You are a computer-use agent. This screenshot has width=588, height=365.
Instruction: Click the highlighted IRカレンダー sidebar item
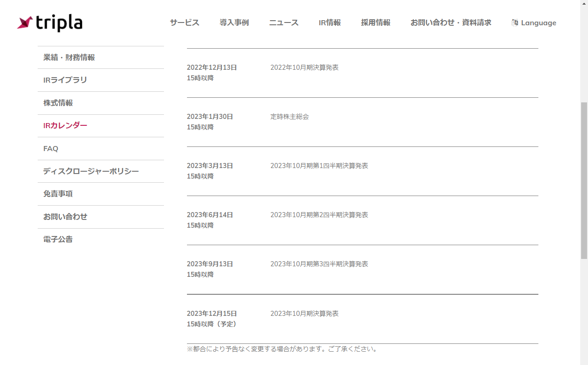[x=64, y=125]
